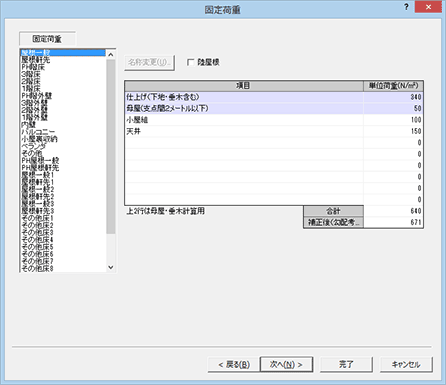Select 1階外壁 in the list
The image size is (446, 385).
tap(63, 117)
